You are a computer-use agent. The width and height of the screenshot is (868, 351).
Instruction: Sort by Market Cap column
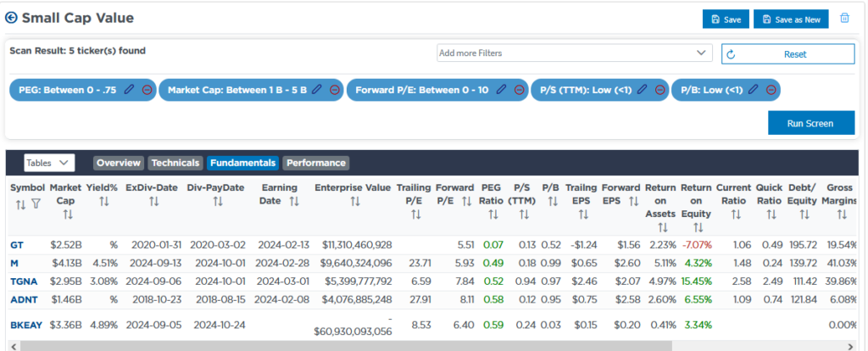tap(68, 214)
